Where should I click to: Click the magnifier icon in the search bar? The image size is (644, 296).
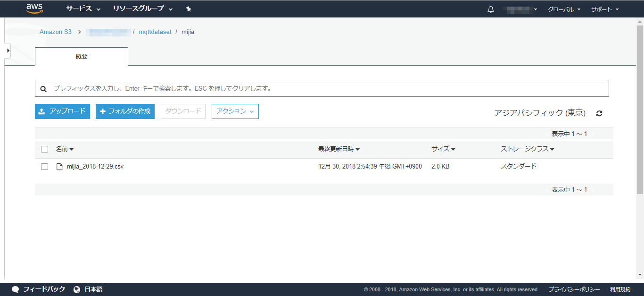[44, 88]
